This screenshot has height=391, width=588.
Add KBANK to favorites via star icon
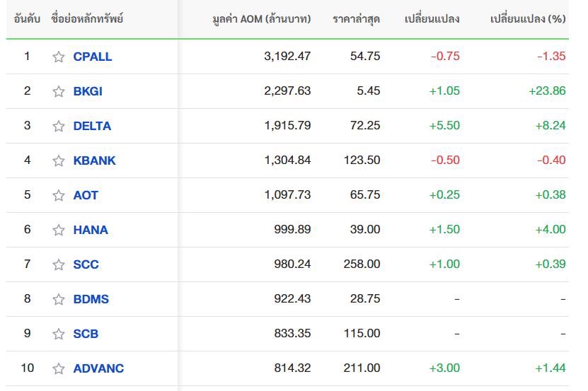[59, 161]
